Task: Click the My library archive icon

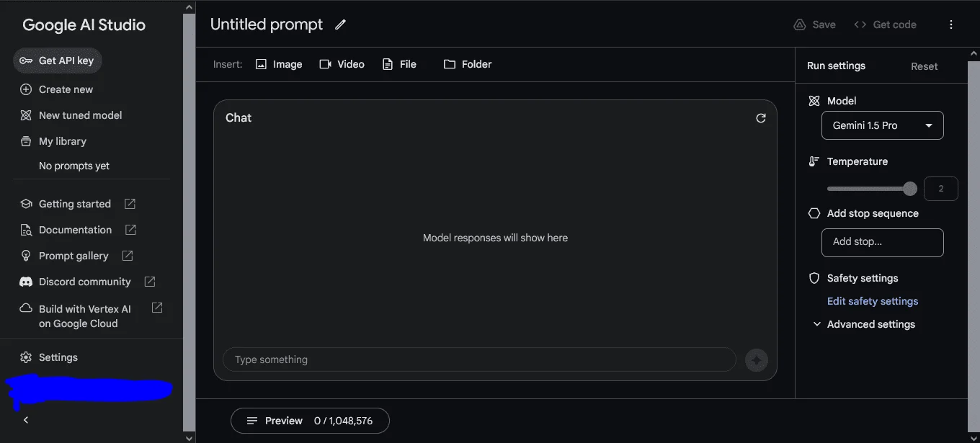Action: (26, 141)
